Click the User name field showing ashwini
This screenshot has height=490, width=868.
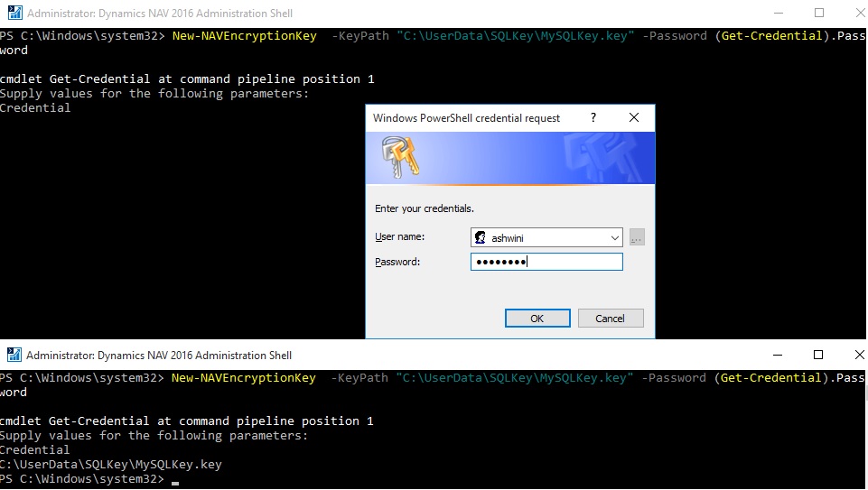(x=546, y=238)
